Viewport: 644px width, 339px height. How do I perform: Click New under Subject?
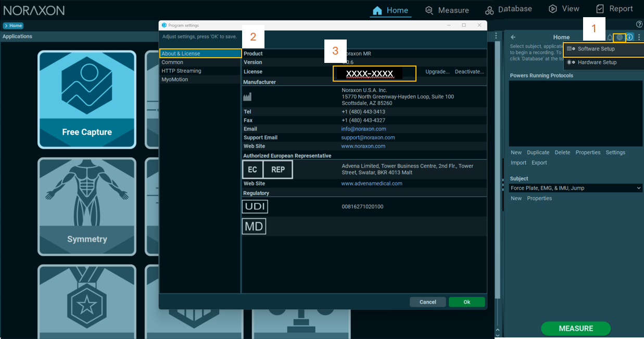pyautogui.click(x=516, y=198)
